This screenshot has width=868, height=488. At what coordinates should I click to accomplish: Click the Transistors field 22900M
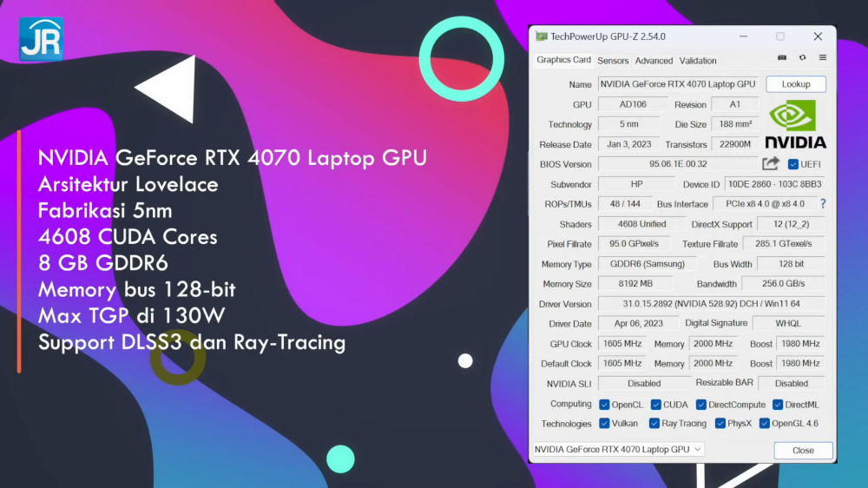(734, 144)
